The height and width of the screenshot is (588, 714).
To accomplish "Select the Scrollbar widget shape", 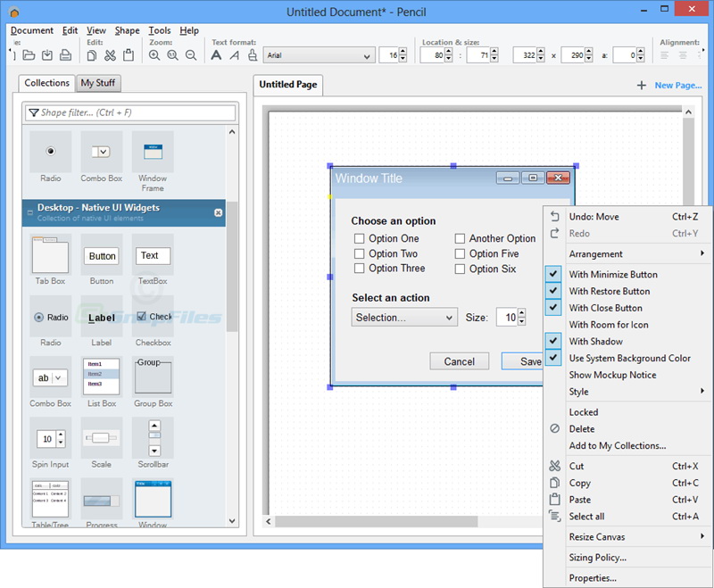I will pyautogui.click(x=153, y=443).
